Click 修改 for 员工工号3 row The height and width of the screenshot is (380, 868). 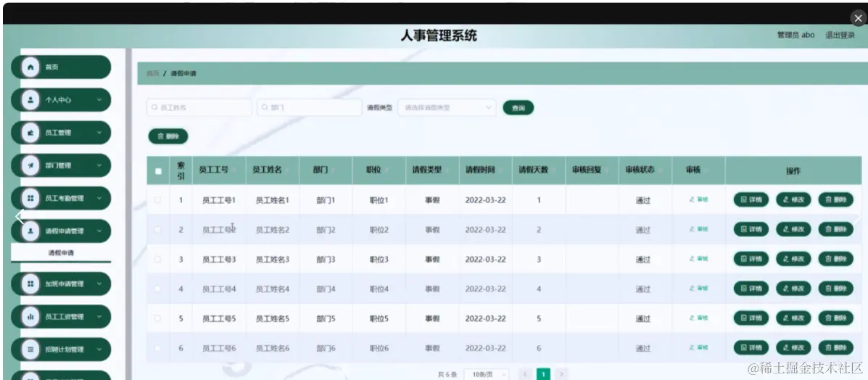793,259
